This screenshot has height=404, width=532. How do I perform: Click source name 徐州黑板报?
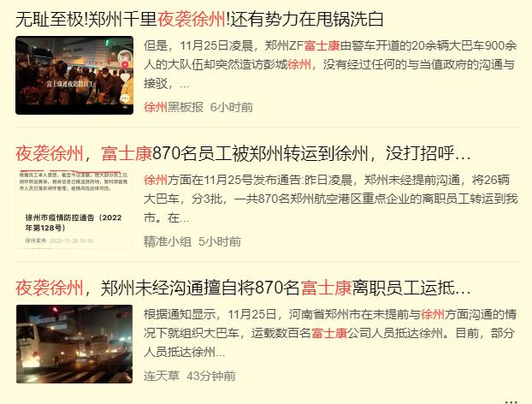click(x=174, y=107)
